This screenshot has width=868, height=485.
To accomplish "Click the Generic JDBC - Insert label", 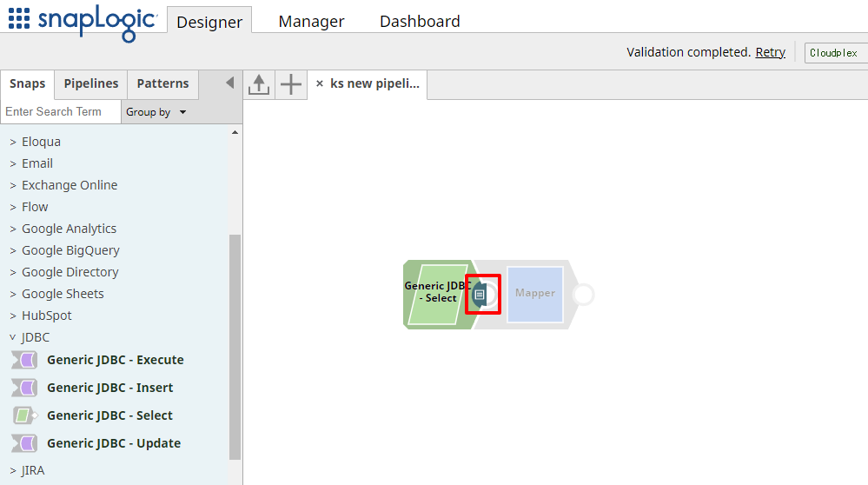I will coord(109,388).
